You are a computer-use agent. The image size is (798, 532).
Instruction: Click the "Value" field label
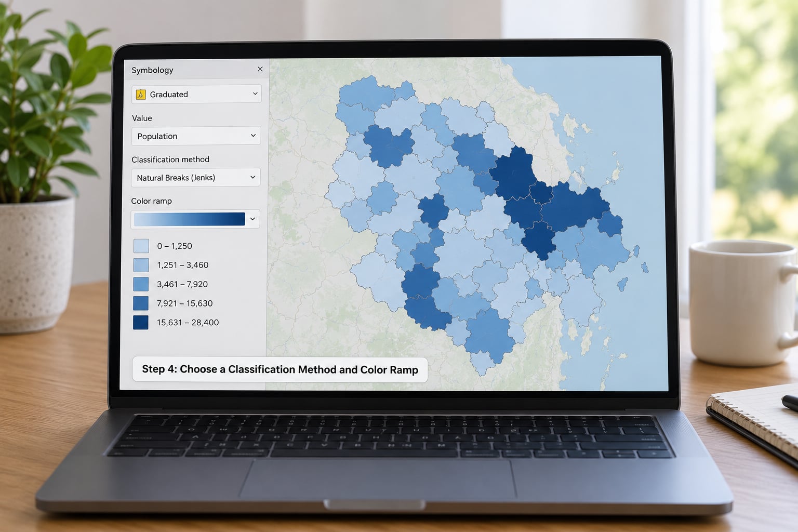142,118
